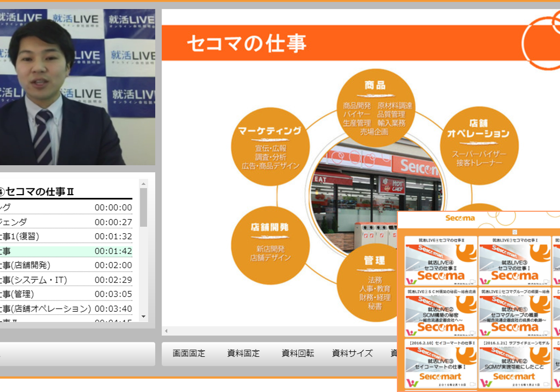
Task: Click the Seicomart store photo on the slide
Action: coord(377,195)
